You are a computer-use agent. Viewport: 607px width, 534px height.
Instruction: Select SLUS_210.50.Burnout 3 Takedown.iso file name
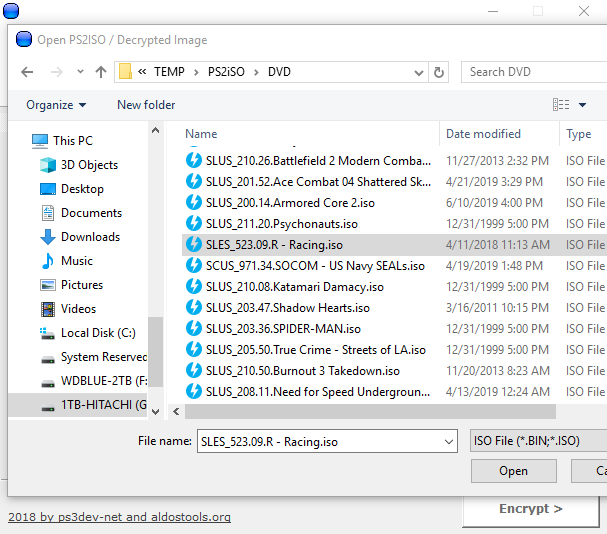pyautogui.click(x=303, y=371)
